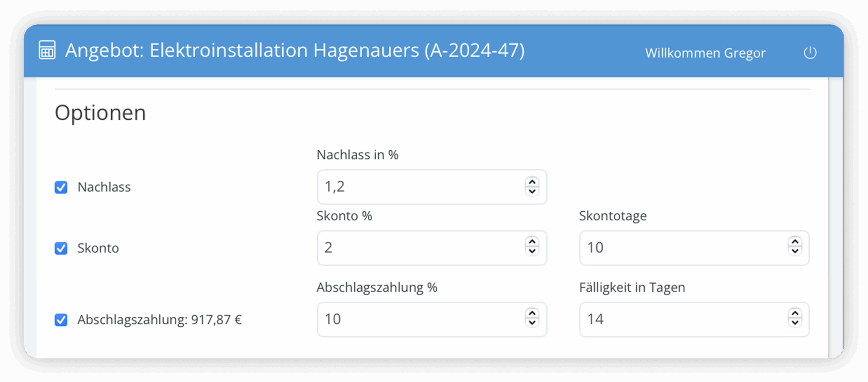Focus the Skontotage input field
This screenshot has width=868, height=382.
694,248
